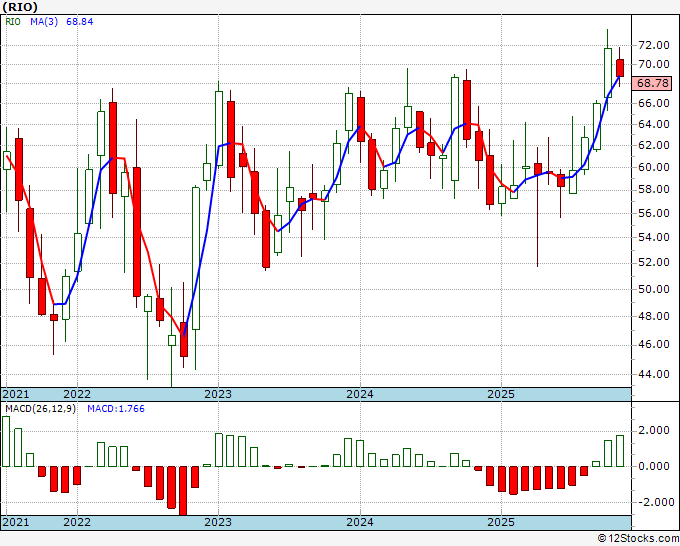
Task: Click the MACD(26,12,9) indicator label
Action: pos(41,409)
